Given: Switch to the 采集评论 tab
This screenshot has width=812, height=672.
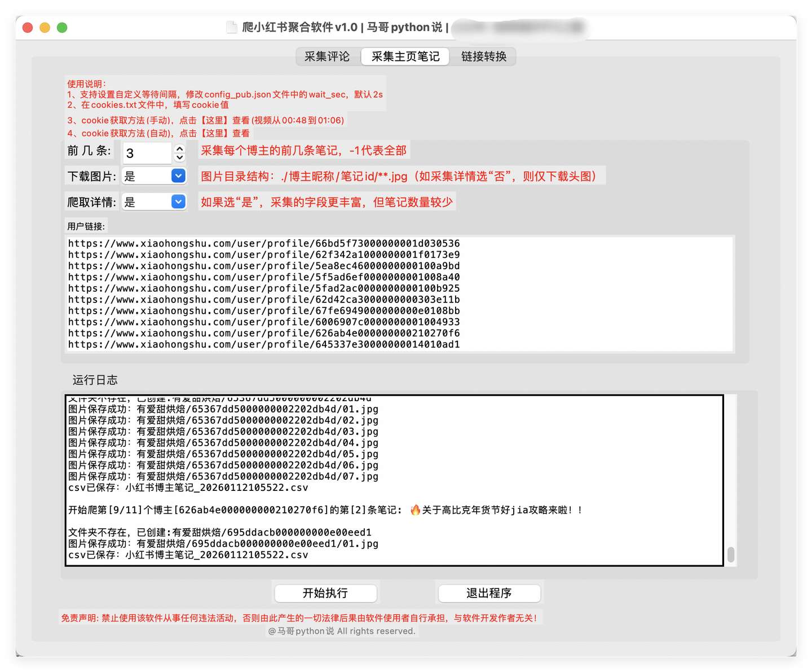Looking at the screenshot, I should (328, 56).
